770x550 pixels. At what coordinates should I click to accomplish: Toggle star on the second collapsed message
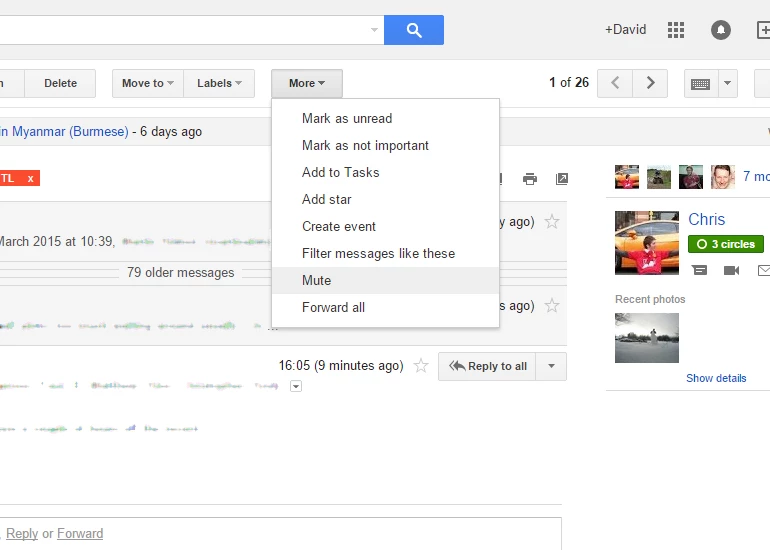click(x=552, y=305)
